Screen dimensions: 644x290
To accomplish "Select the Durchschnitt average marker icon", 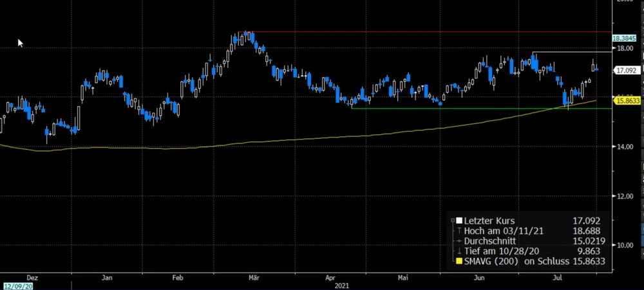I will [x=459, y=241].
